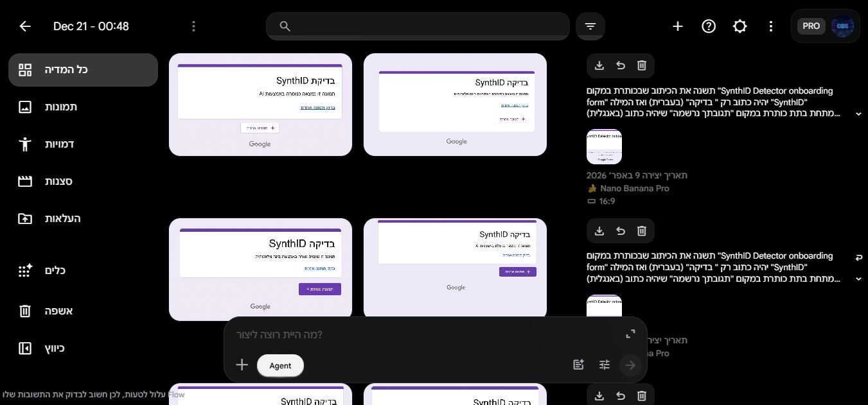Delete the bottom-most partially visible entry
868x405 pixels.
642,396
